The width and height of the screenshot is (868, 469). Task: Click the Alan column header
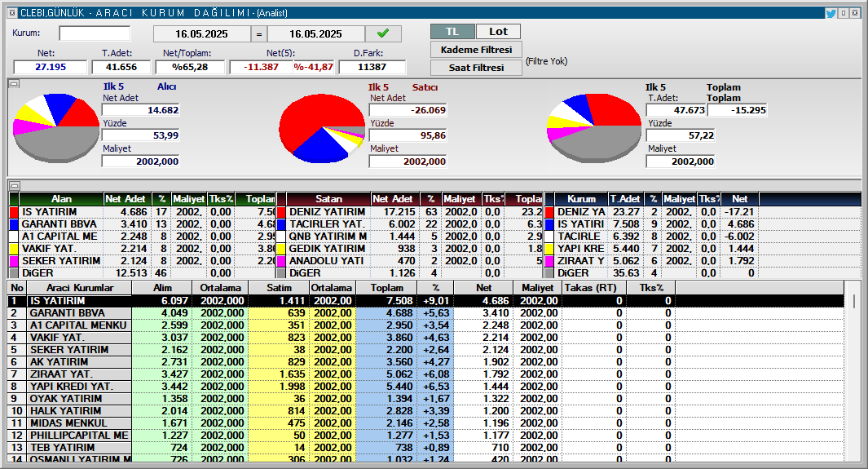pos(61,199)
